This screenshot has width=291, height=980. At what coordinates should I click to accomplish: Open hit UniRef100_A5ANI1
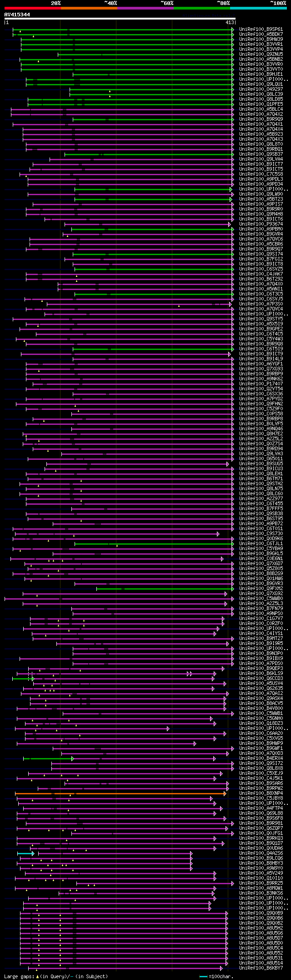(261, 289)
